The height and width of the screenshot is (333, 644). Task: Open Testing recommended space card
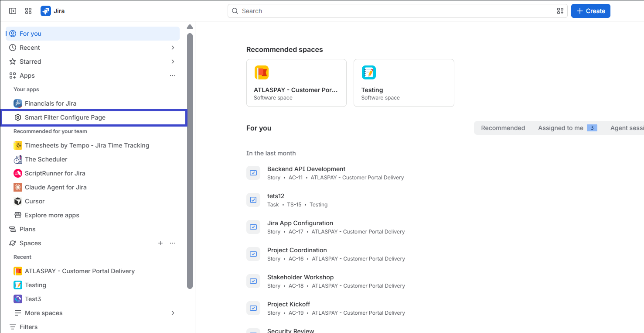[404, 83]
